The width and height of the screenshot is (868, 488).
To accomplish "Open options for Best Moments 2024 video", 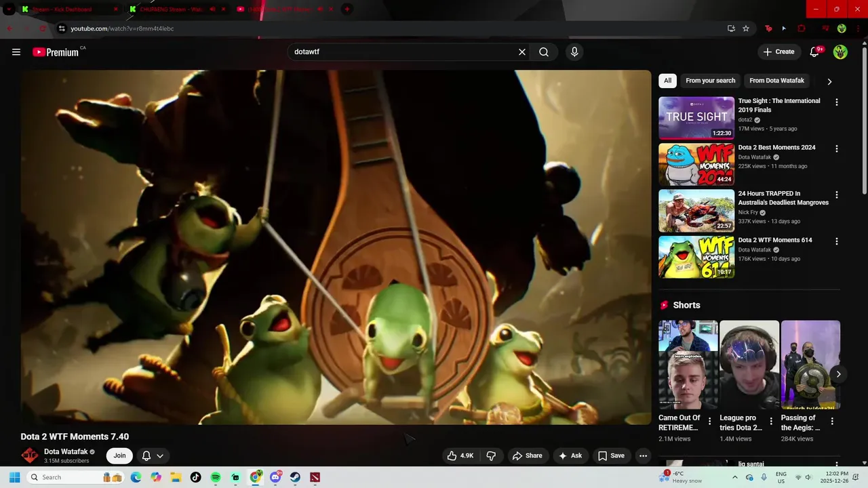I will tap(836, 148).
